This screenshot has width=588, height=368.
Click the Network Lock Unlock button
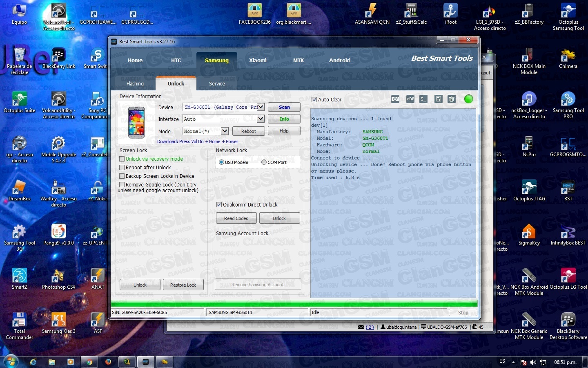[x=279, y=218]
